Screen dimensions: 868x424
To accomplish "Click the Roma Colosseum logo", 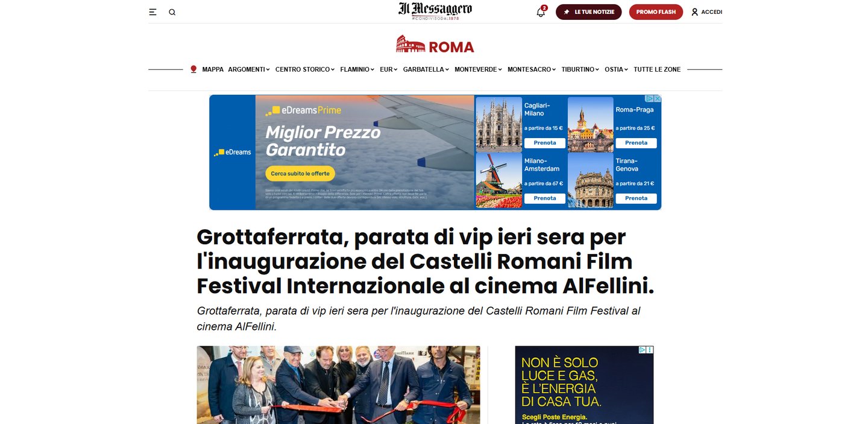I will click(x=435, y=44).
